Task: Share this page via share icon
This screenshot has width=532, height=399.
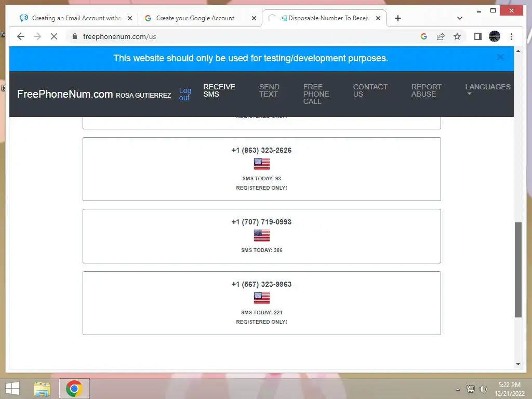Action: click(x=441, y=36)
